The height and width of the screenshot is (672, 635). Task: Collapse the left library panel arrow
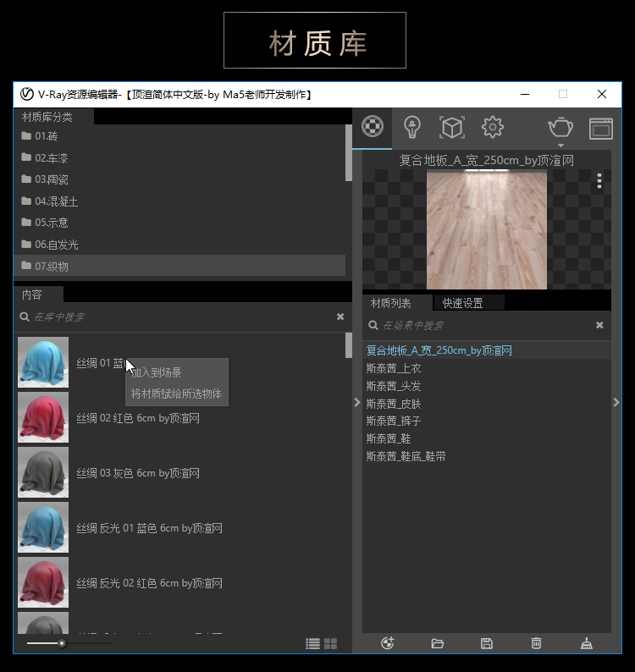point(356,402)
